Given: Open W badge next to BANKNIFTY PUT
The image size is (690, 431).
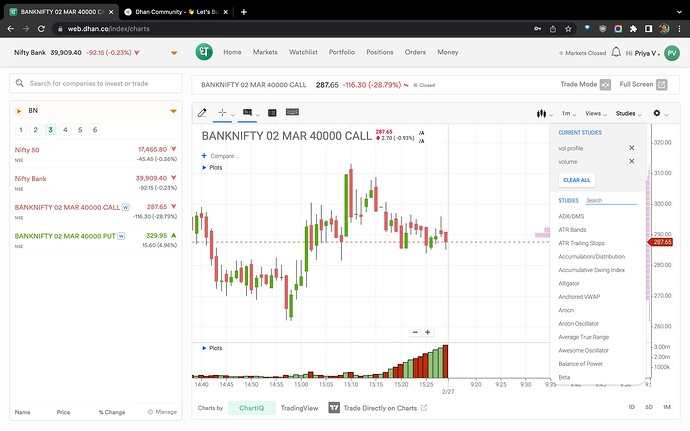Looking at the screenshot, I should pyautogui.click(x=121, y=236).
